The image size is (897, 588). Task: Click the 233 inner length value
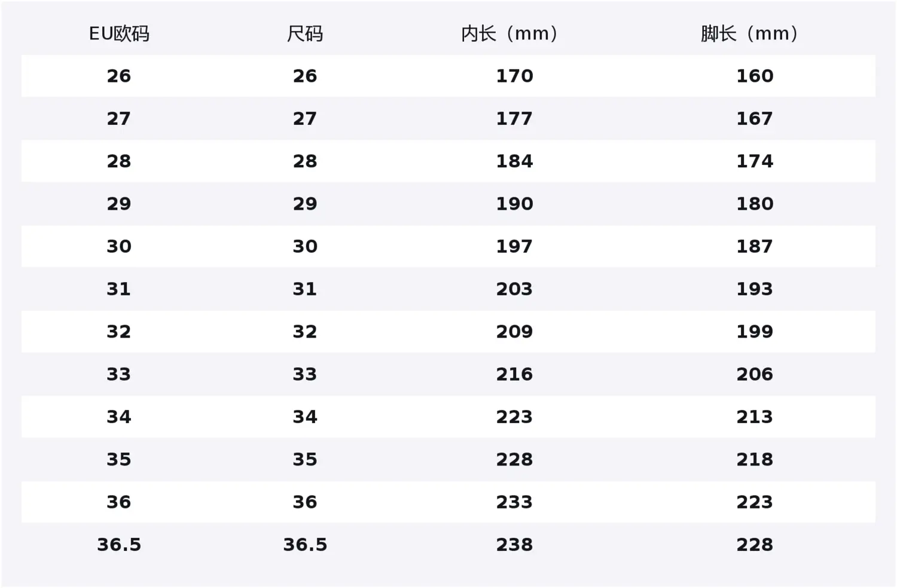[514, 502]
